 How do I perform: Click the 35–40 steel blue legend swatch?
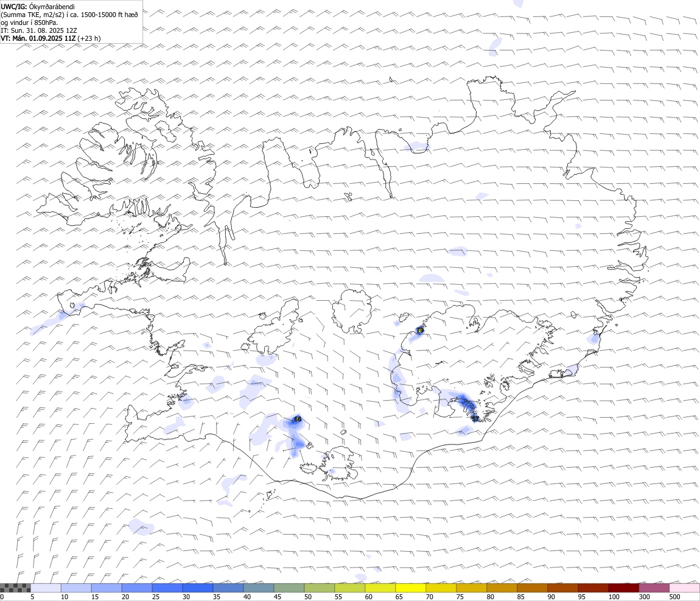[x=228, y=588]
